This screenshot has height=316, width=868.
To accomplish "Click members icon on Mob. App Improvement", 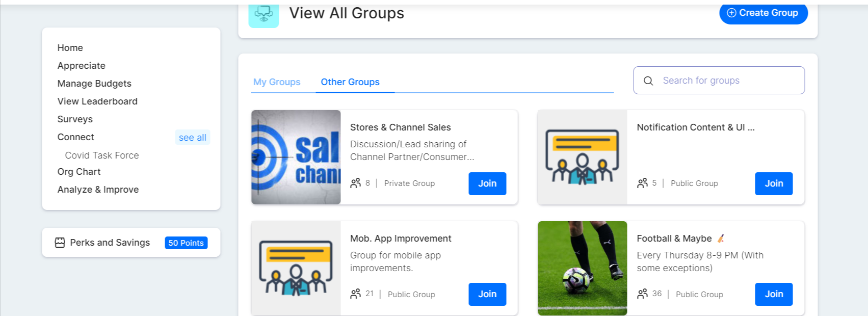I will (x=355, y=294).
